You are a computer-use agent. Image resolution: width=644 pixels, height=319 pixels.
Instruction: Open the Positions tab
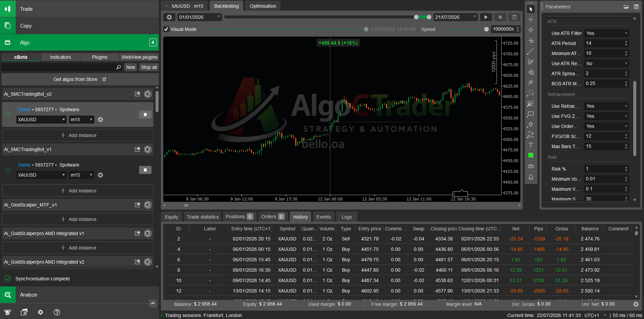click(x=240, y=217)
